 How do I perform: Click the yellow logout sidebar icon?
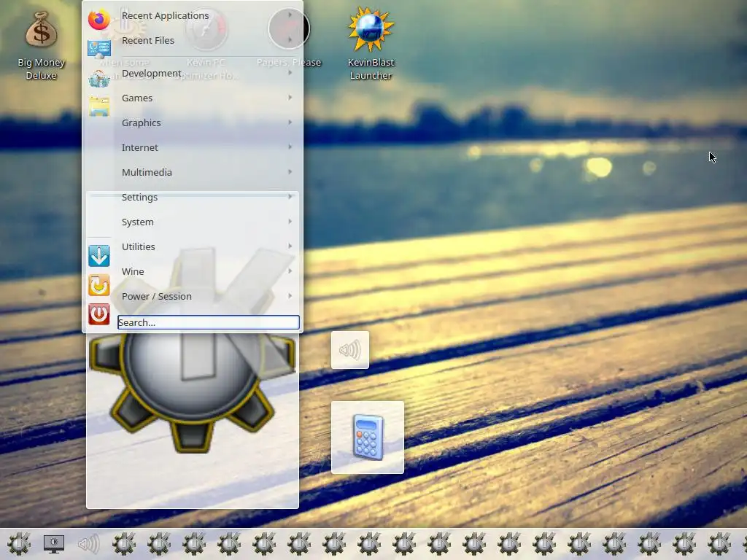tap(99, 285)
